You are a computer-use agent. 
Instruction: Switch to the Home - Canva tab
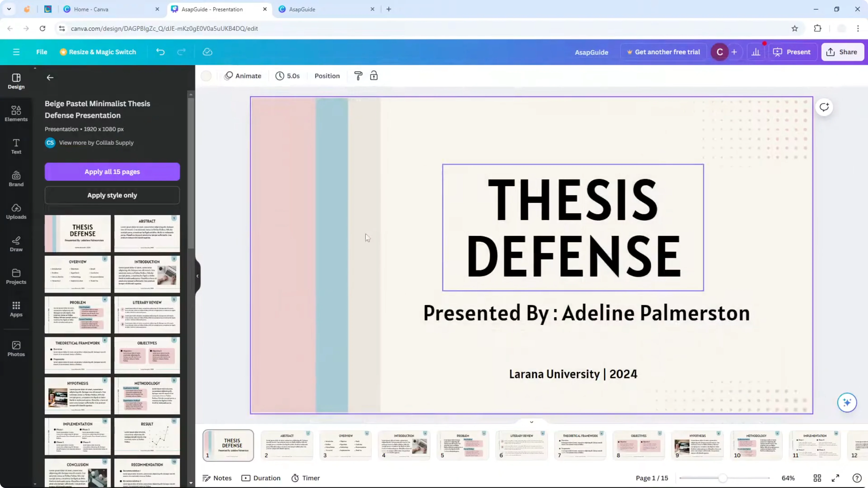tap(111, 9)
